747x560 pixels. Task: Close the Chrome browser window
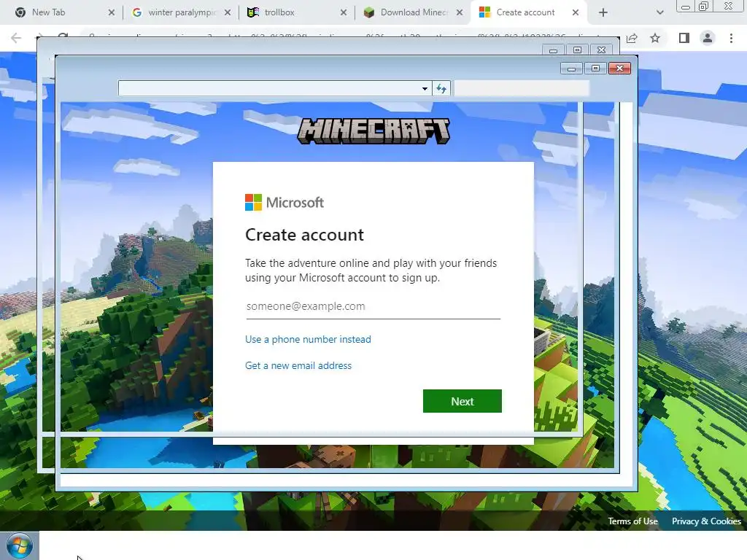tap(729, 6)
